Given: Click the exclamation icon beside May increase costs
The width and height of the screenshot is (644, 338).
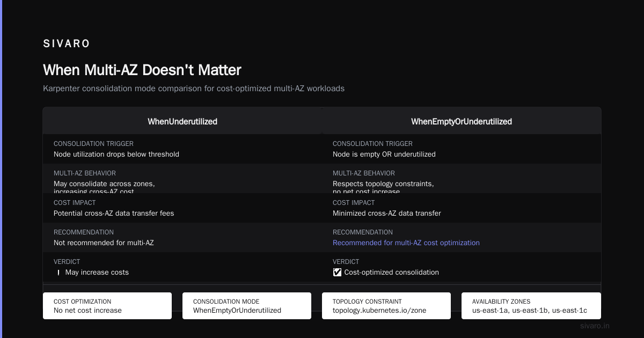Looking at the screenshot, I should pos(58,273).
